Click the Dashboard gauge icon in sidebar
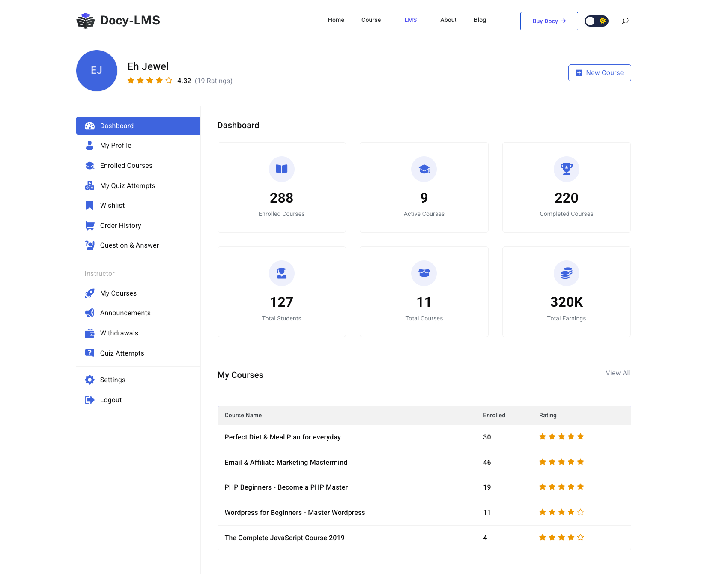 point(90,126)
